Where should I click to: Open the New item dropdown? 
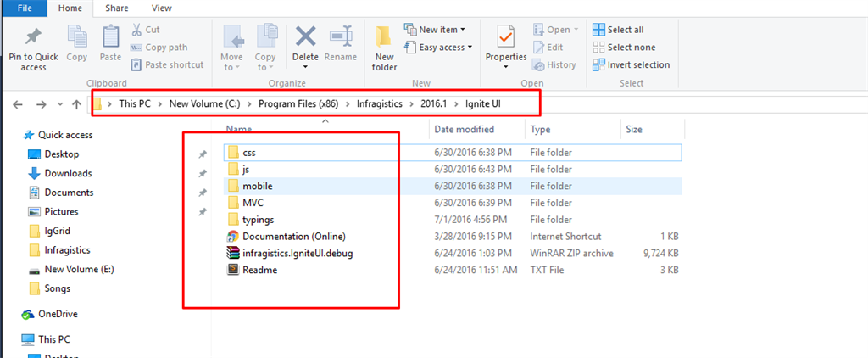pos(435,30)
